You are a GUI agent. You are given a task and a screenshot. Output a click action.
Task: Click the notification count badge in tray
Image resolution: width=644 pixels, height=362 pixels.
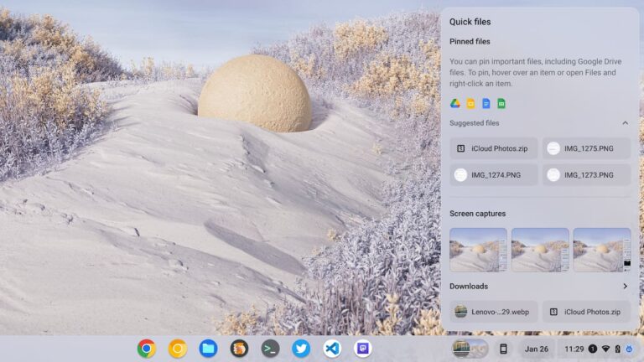(592, 349)
